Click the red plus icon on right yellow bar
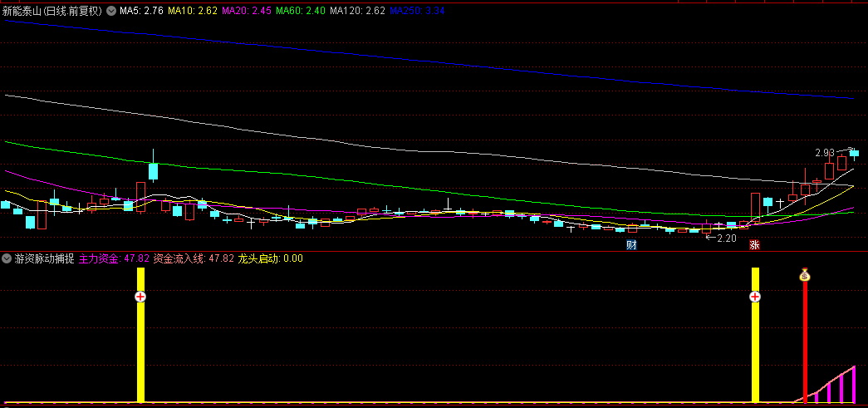Image resolution: width=868 pixels, height=408 pixels. (x=755, y=297)
